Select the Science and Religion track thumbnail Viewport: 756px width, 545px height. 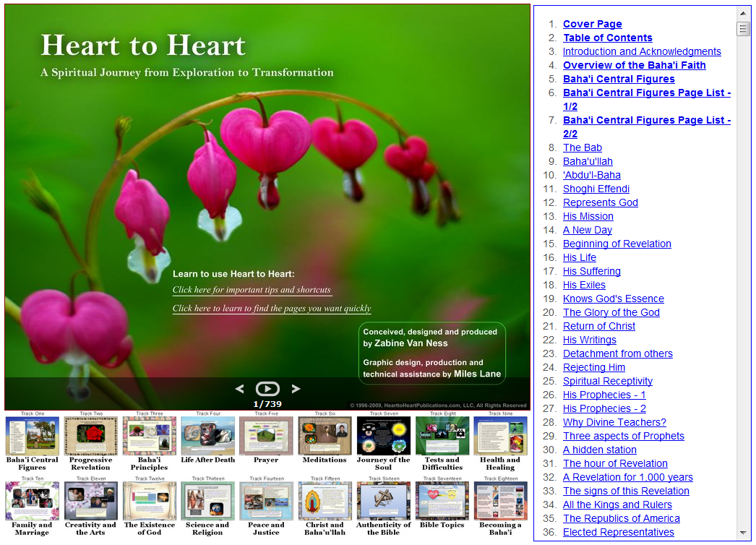[x=207, y=501]
